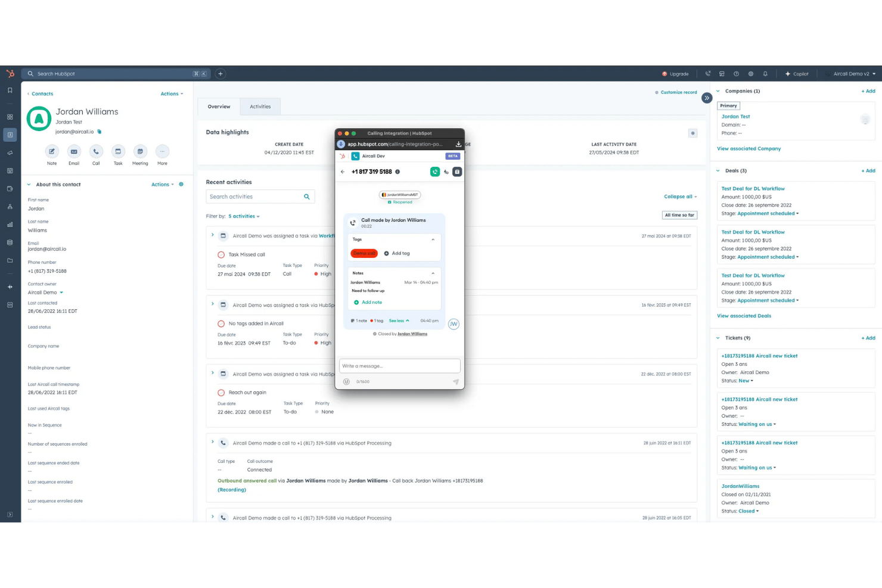Collapse the Deals (3) section
The width and height of the screenshot is (882, 588).
click(x=718, y=170)
